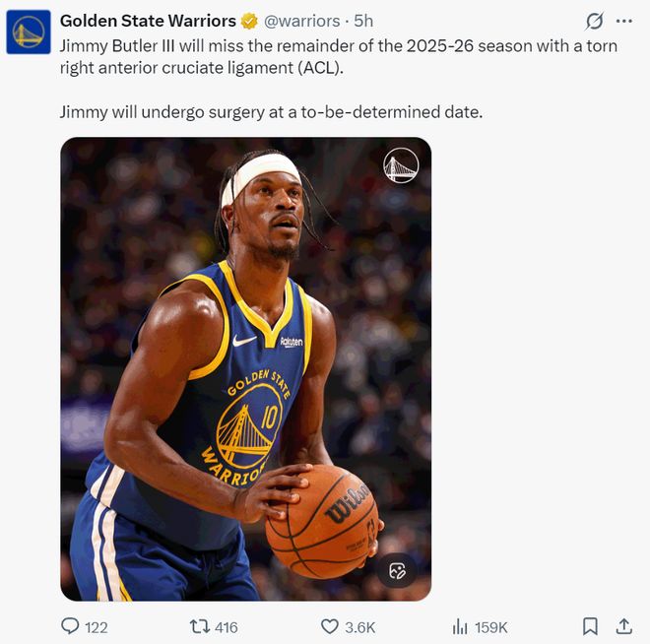
Task: Click the image icon on photo's bottom corner
Action: pyautogui.click(x=397, y=571)
